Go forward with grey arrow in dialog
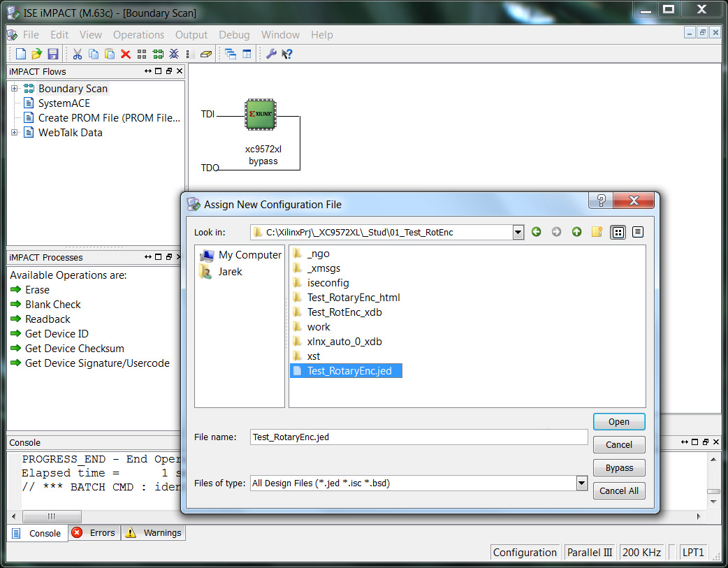The image size is (728, 568). (556, 232)
